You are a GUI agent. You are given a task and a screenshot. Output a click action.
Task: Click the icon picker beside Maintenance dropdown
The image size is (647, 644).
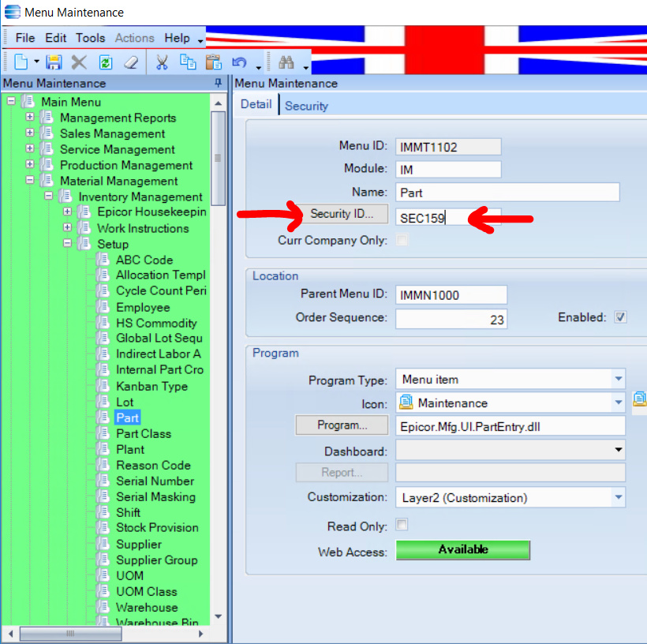640,399
